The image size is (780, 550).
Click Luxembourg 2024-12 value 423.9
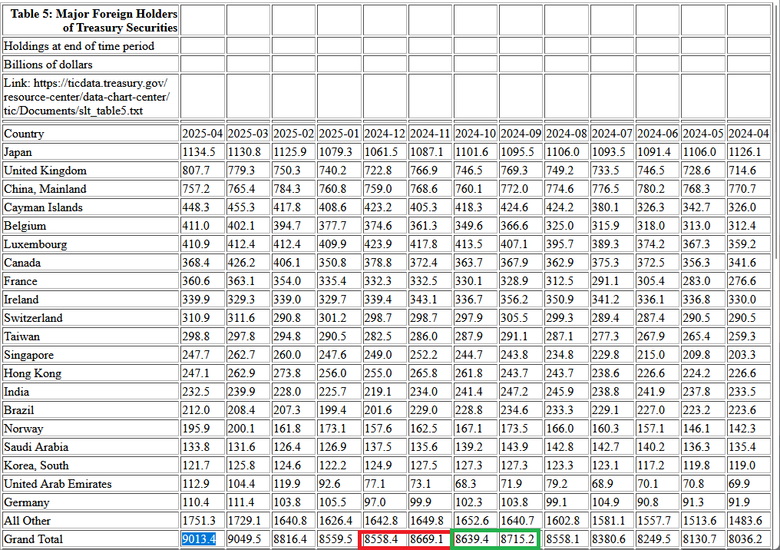coord(378,244)
